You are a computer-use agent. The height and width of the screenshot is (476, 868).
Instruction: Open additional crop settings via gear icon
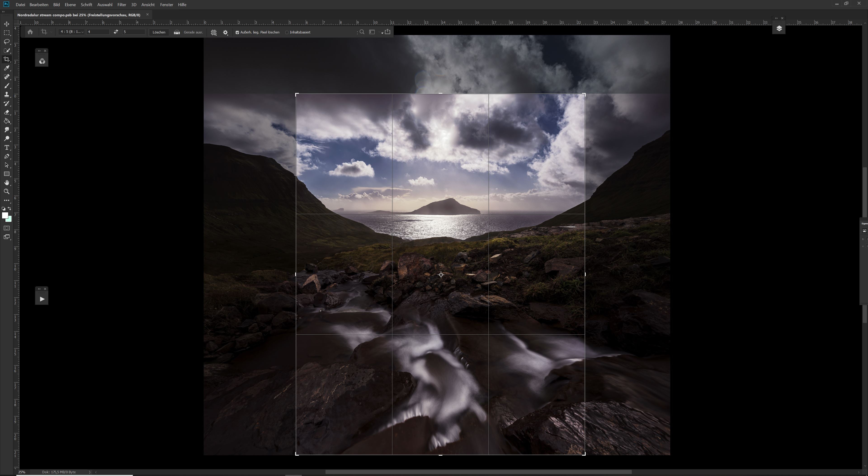point(225,32)
